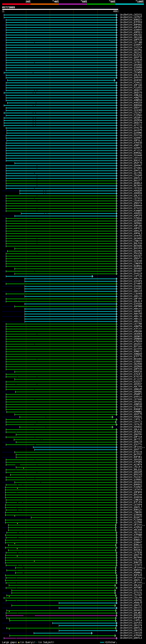This screenshot has width=146, height=644.
Task: Open hit UniRef100_A8HJ12
Action: click(131, 321)
